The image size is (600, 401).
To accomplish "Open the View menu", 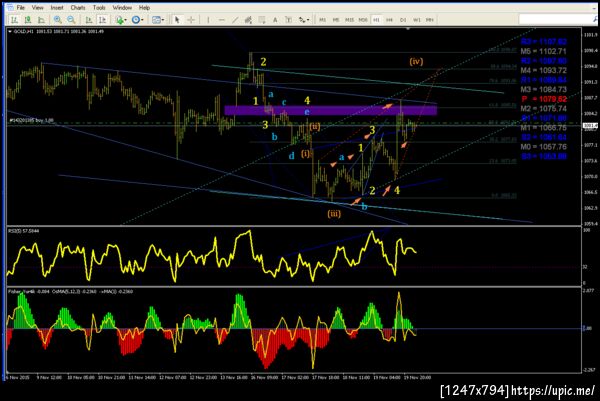I will [x=38, y=8].
